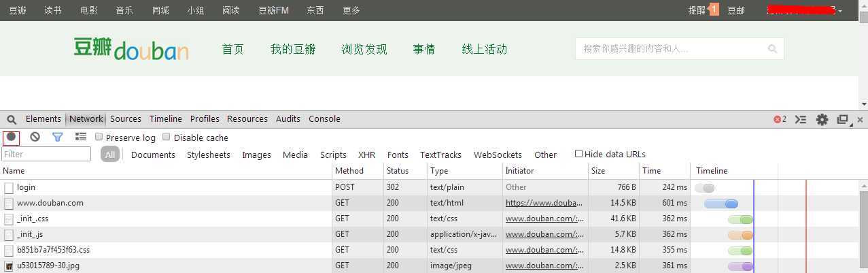Open the Console tab
The height and width of the screenshot is (273, 868).
pos(324,118)
